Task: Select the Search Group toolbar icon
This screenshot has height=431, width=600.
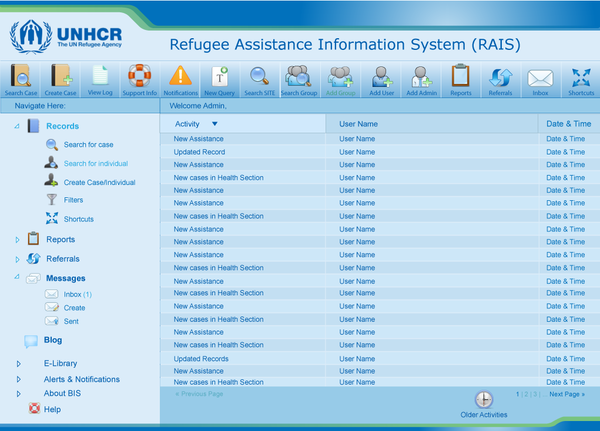Action: [x=298, y=77]
